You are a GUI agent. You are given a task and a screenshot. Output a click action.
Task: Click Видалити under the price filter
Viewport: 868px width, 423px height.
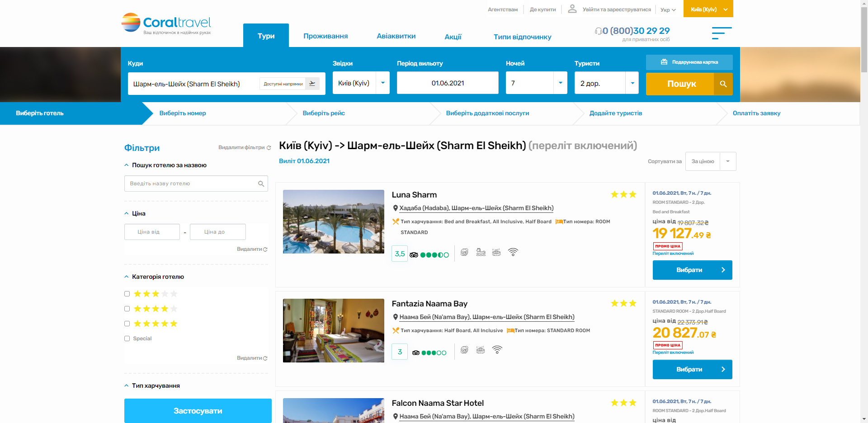click(x=252, y=249)
